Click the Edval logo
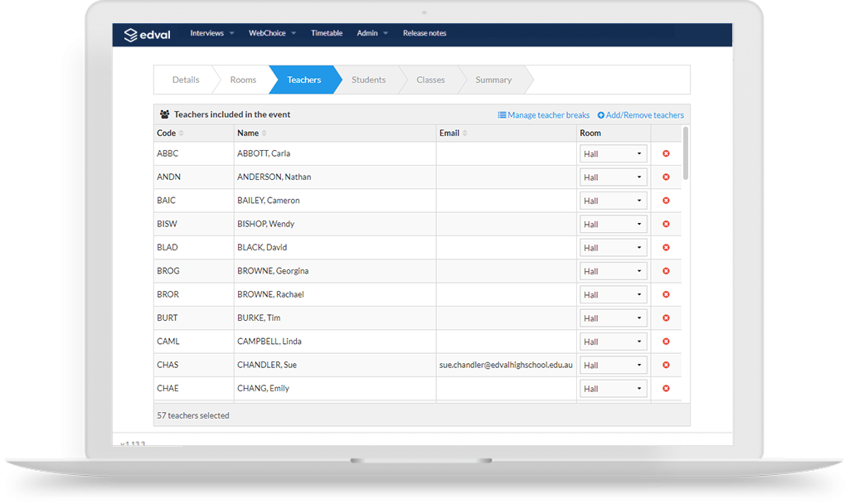This screenshot has height=504, width=849. click(147, 35)
